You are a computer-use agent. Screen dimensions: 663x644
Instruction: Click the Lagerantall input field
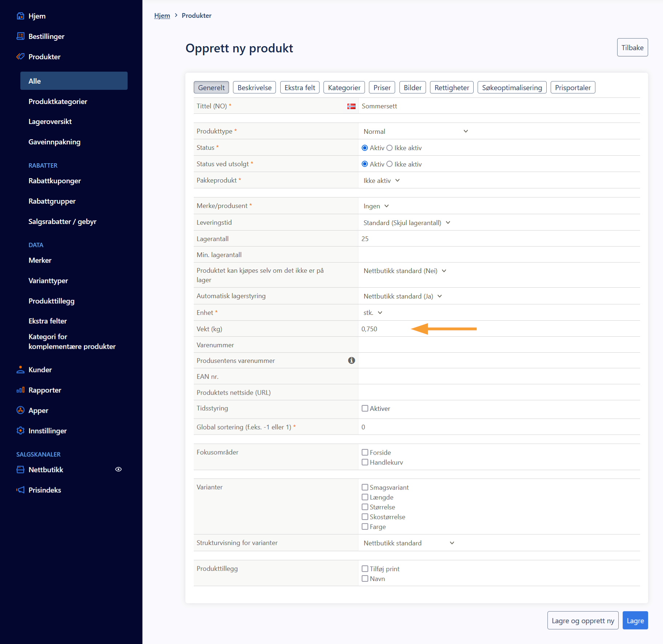499,239
